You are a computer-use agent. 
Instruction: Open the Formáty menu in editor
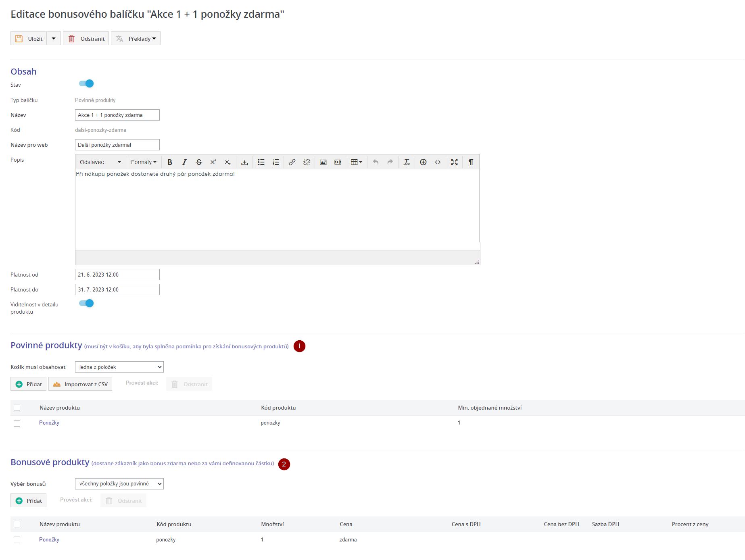(143, 162)
